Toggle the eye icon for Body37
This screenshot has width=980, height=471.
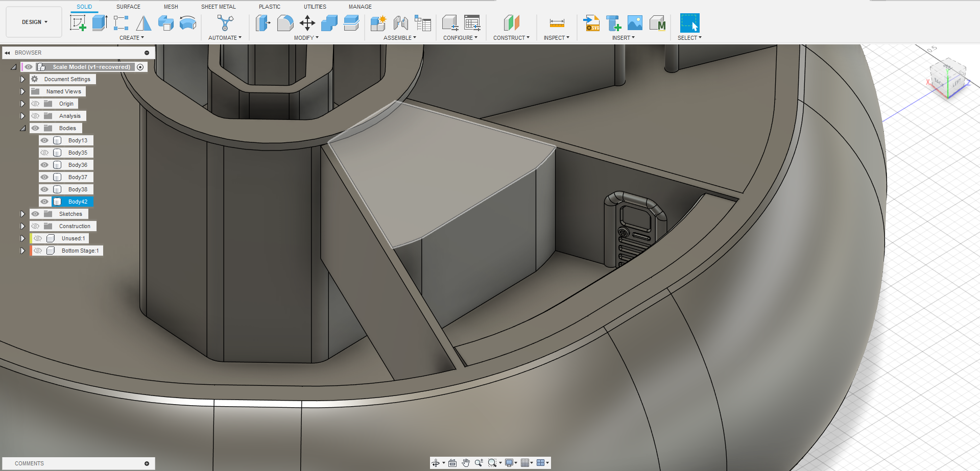(x=44, y=177)
